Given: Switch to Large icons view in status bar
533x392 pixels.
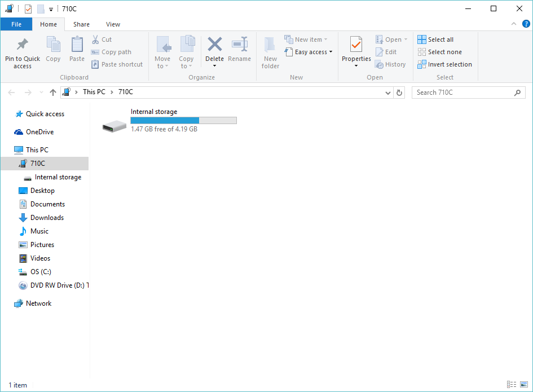Looking at the screenshot, I should coord(524,385).
